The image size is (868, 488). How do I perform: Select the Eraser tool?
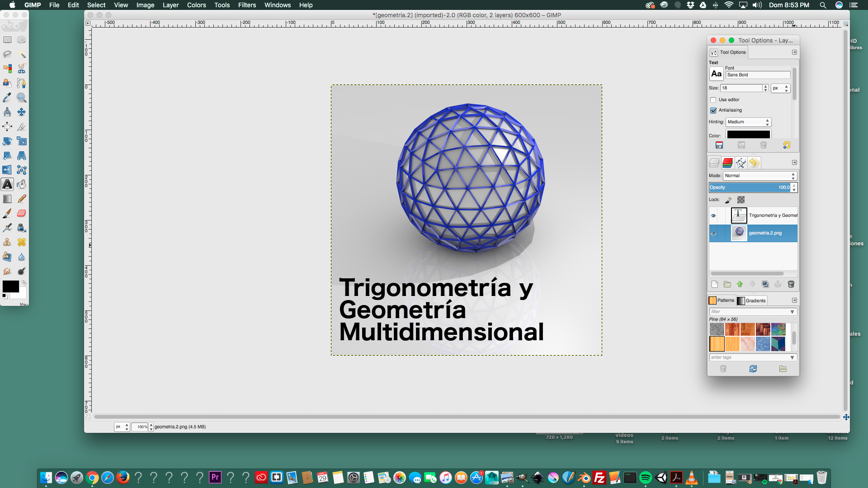tap(21, 213)
